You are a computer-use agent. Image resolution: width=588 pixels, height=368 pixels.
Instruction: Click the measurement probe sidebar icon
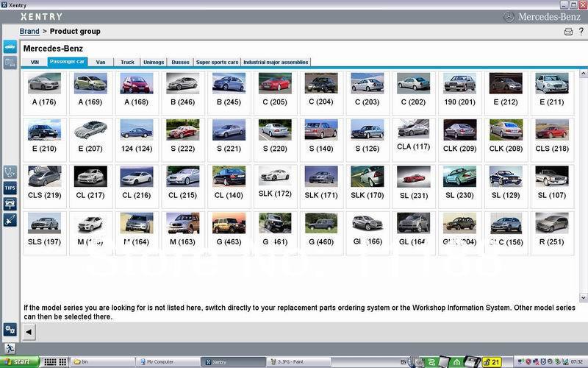click(x=10, y=219)
